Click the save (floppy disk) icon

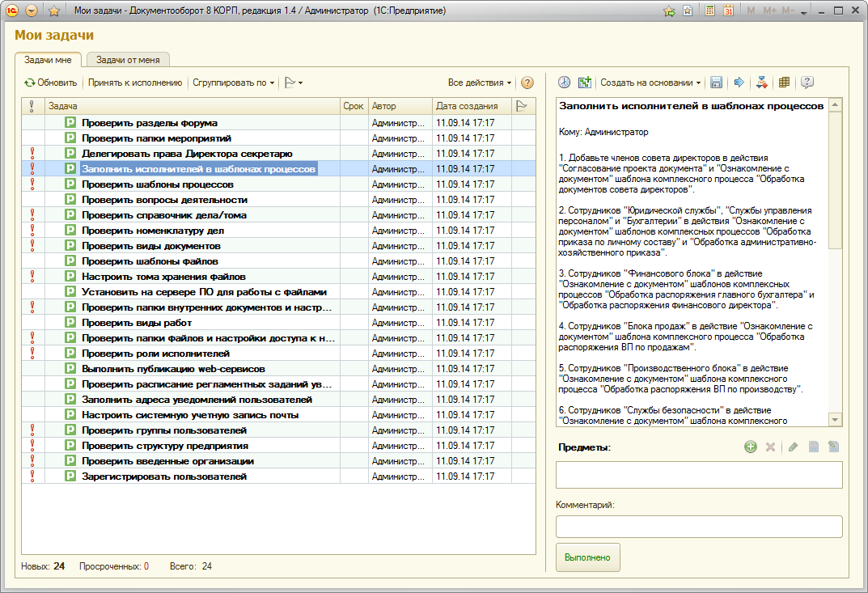point(716,83)
